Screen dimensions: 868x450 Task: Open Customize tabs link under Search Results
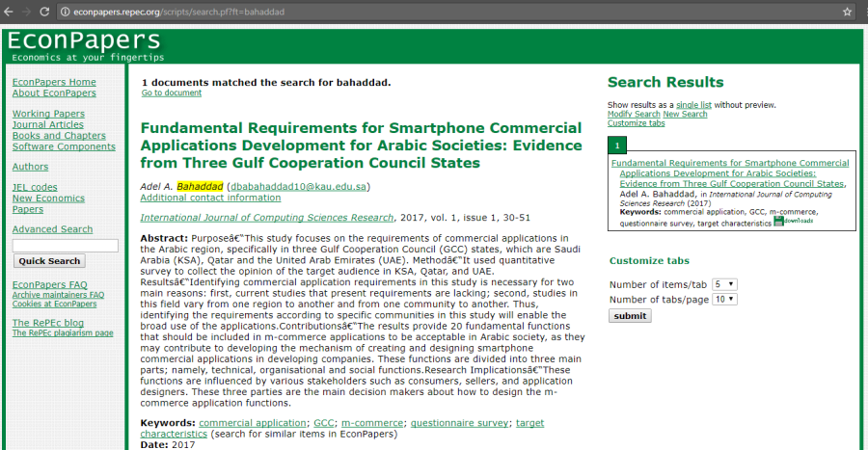coord(637,123)
